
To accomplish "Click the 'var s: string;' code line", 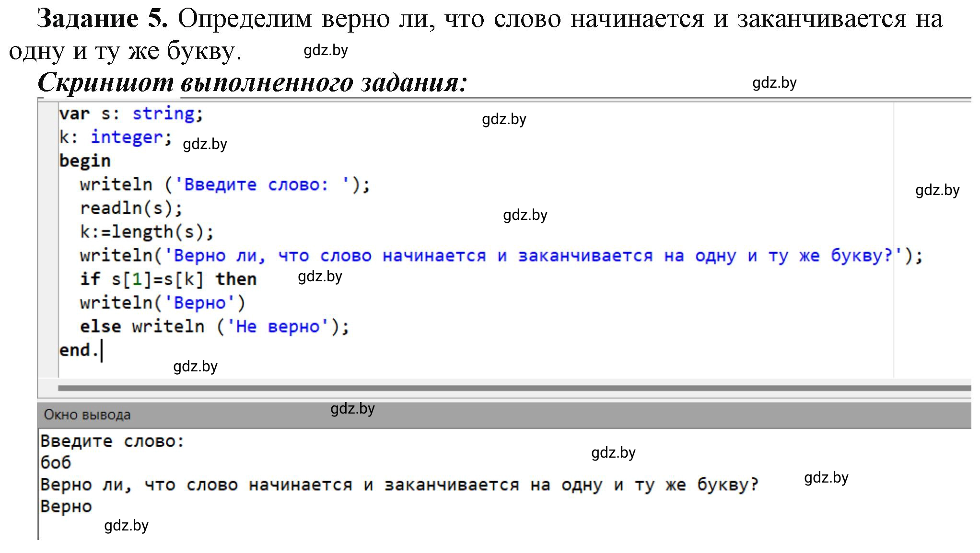I will [x=131, y=114].
